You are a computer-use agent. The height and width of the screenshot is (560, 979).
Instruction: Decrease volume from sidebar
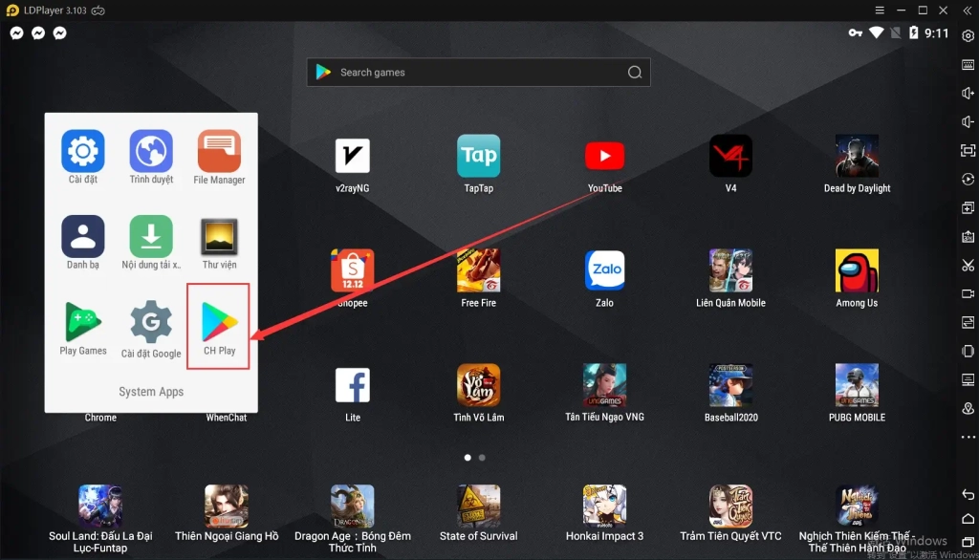968,121
